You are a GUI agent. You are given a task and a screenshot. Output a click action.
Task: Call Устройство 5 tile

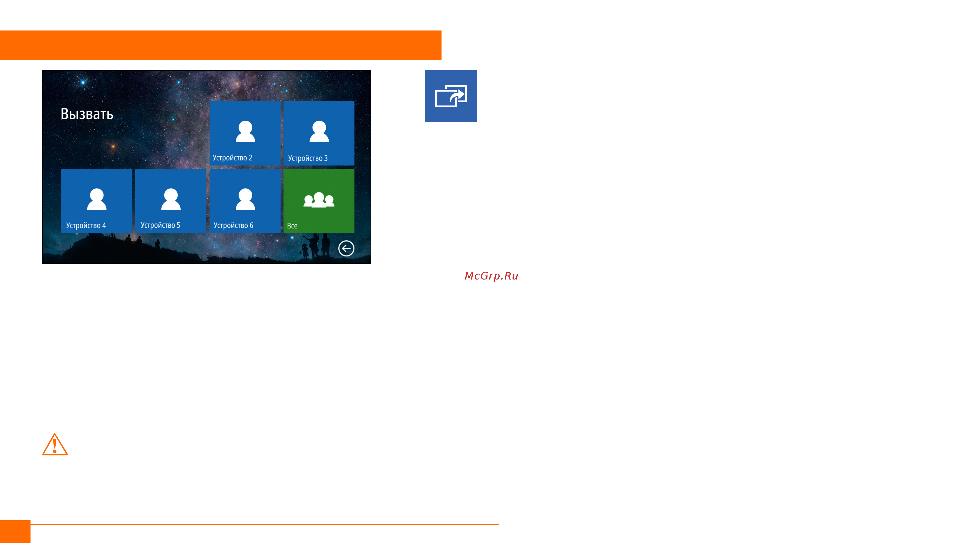coord(170,201)
